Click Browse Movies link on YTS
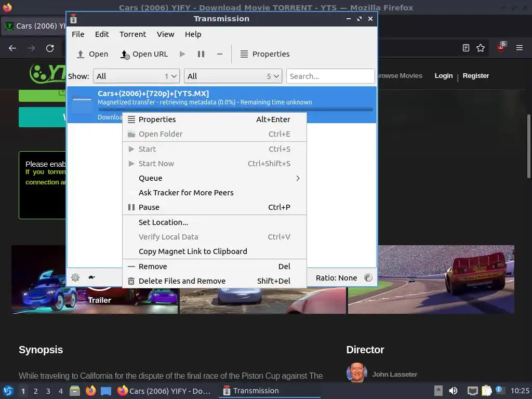This screenshot has height=399, width=532. click(x=400, y=76)
